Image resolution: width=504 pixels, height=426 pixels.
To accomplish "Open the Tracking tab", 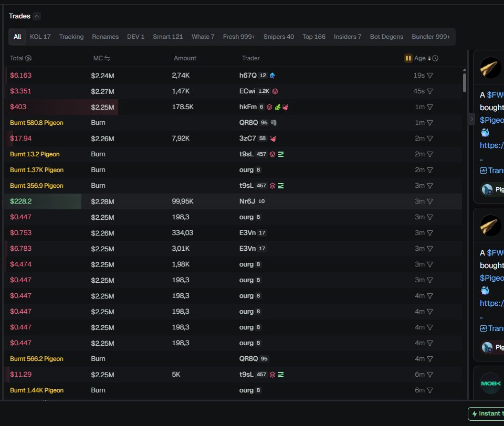I will point(71,37).
